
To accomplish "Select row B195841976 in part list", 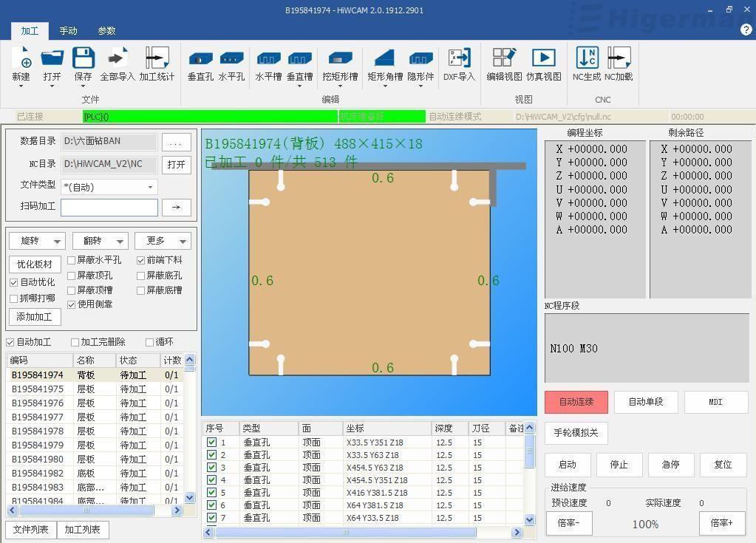I will pos(95,403).
